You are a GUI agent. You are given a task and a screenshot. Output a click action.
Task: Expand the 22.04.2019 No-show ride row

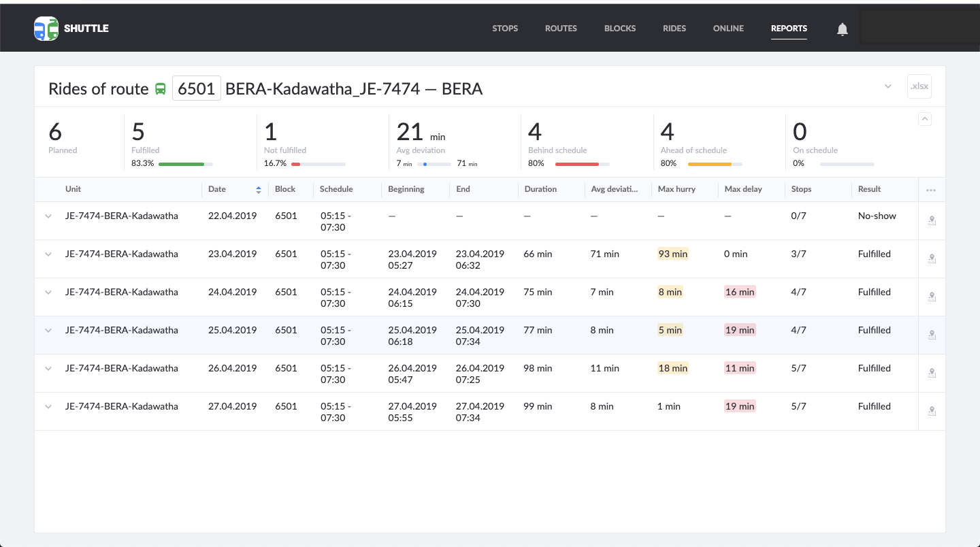pos(48,216)
